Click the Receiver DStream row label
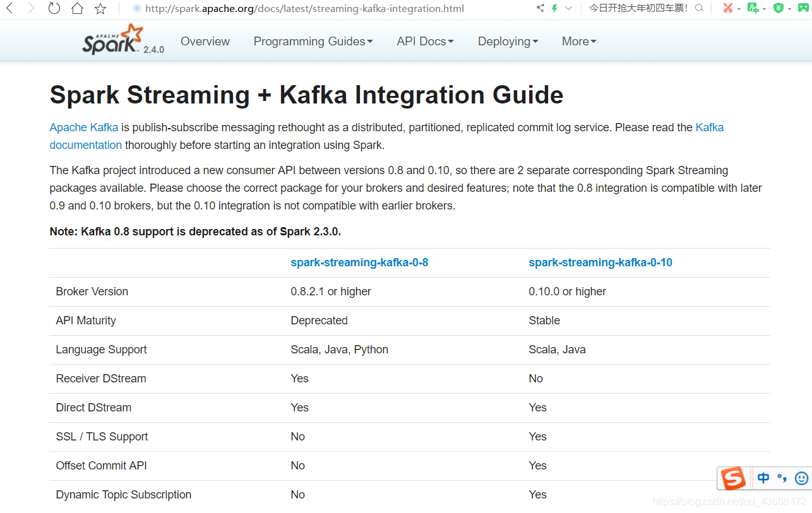Screen dimensions: 812x513 coord(101,379)
